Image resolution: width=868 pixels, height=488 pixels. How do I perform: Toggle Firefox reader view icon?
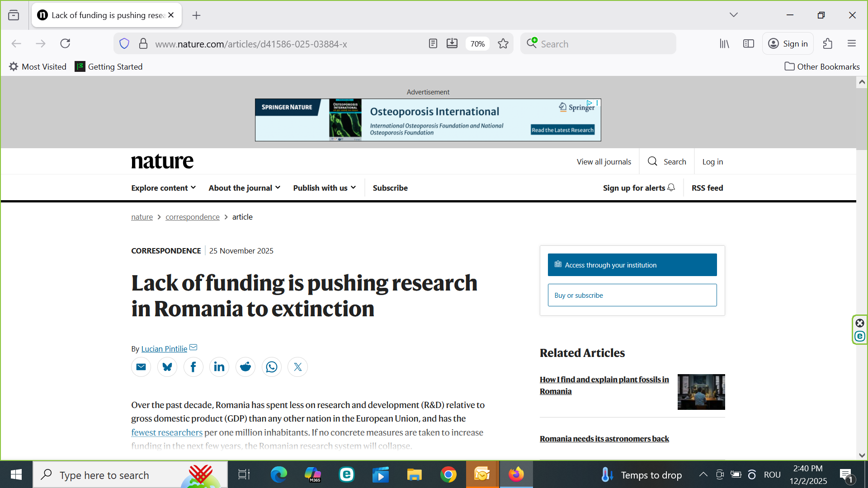(433, 44)
